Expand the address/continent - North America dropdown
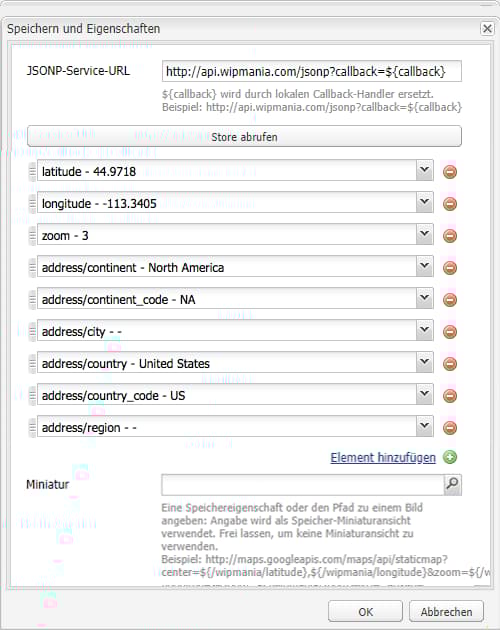The image size is (500, 630). point(424,266)
